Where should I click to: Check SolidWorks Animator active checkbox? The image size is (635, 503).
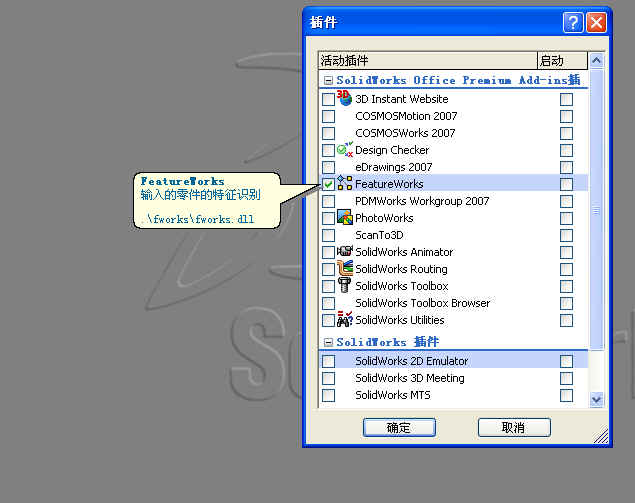[328, 253]
